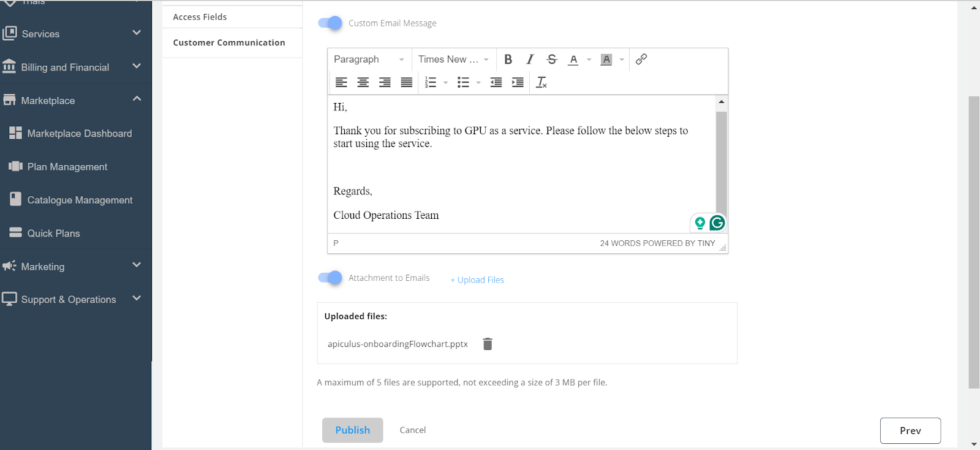Click the editor scrollbar up arrow
The height and width of the screenshot is (450, 980).
coord(722,102)
